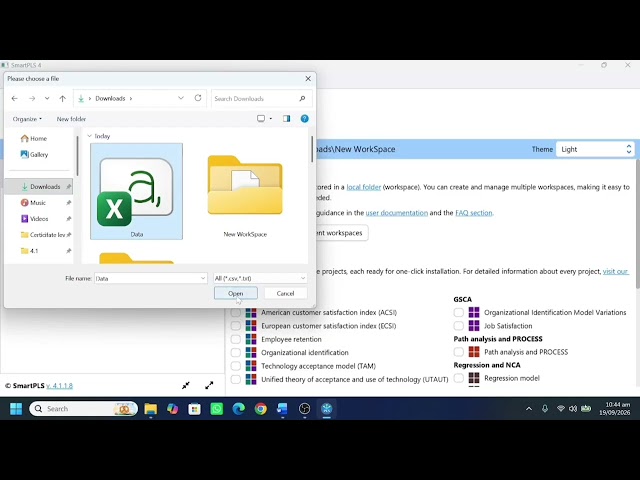Check Technology acceptance model (TAM)
This screenshot has width=640, height=480.
point(236,366)
